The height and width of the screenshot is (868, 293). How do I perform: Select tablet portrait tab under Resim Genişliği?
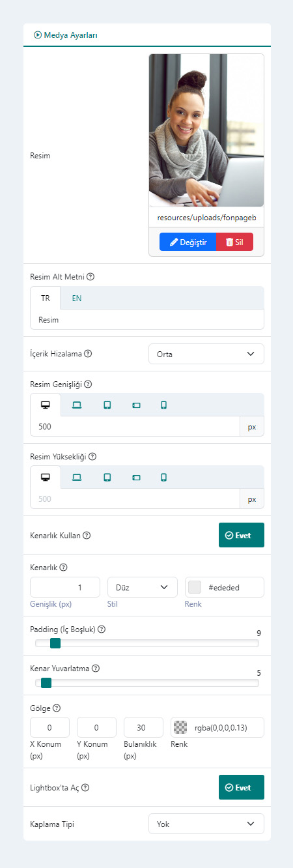coord(107,405)
